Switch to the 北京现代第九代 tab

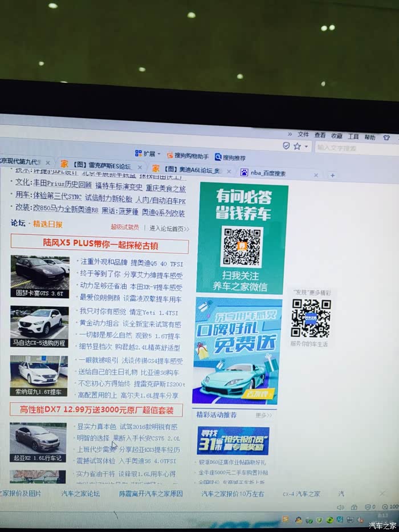(26, 162)
